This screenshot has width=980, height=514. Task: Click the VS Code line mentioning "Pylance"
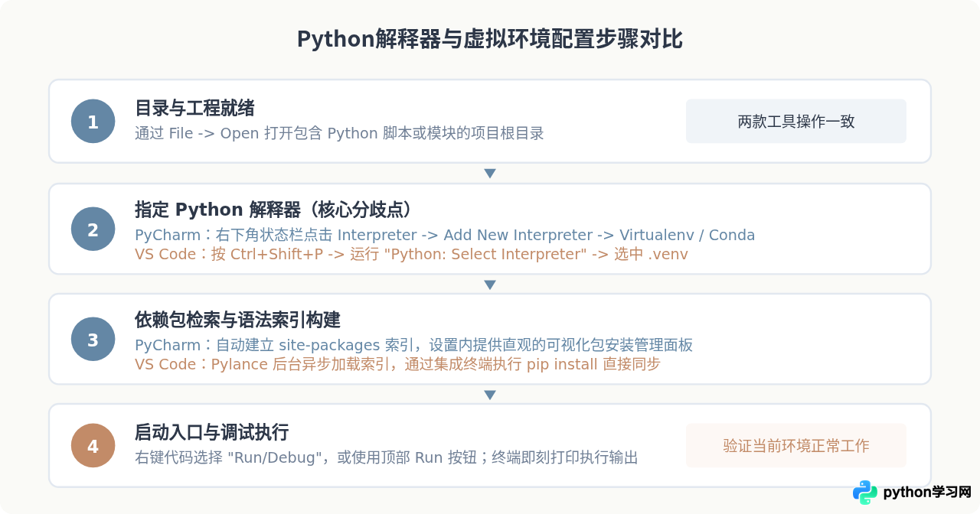[x=397, y=365]
